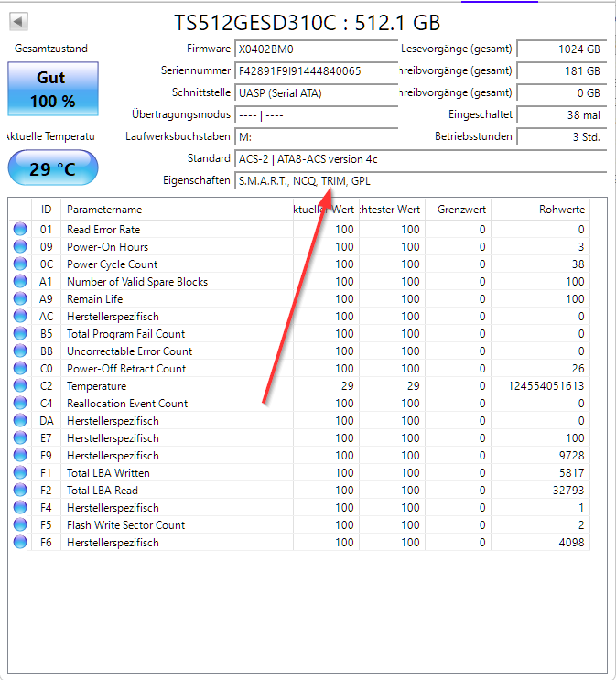
Task: Select the Power-On Hours parameter name
Action: [108, 247]
